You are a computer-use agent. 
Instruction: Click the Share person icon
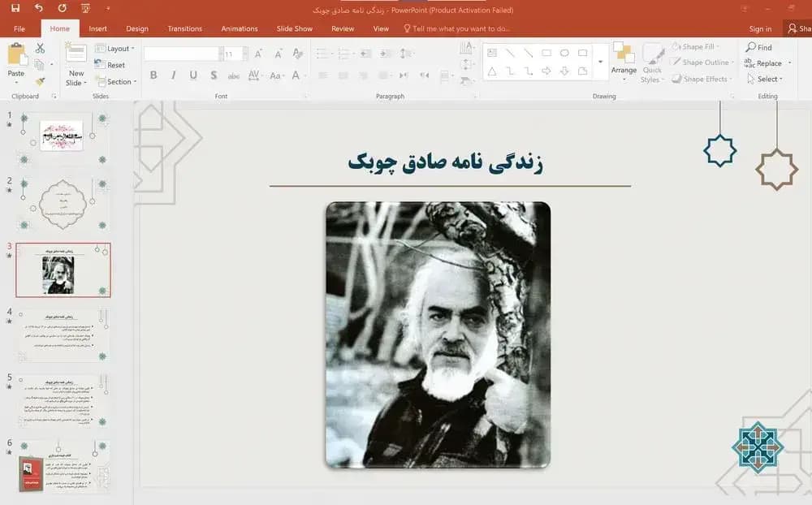[x=792, y=28]
